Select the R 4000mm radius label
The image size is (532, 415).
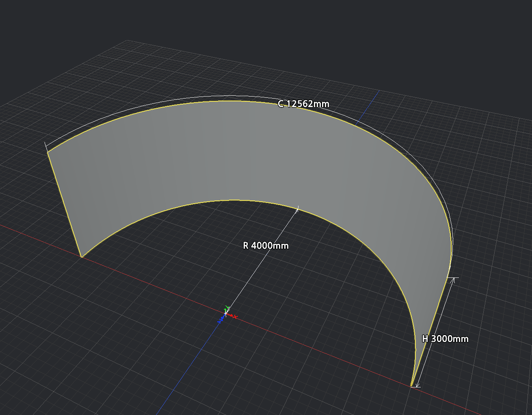tap(266, 245)
